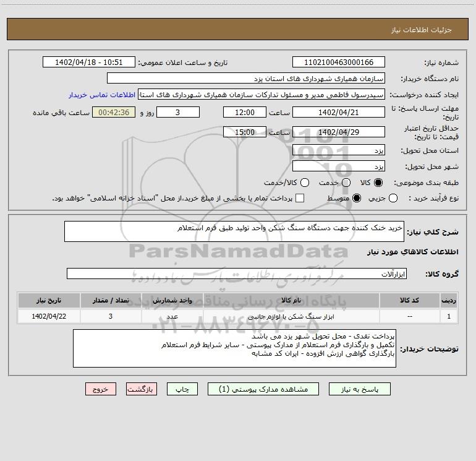Select the 'متوسط' purchase type radio

(357, 198)
